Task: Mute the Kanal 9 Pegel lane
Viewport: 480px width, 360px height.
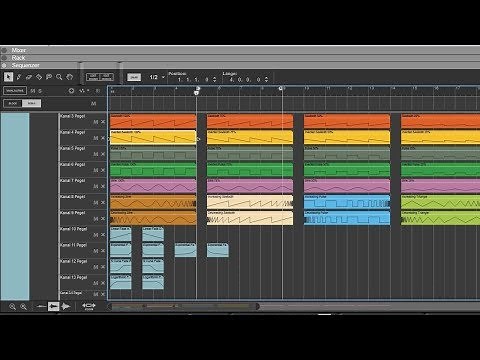Action: pos(96,219)
